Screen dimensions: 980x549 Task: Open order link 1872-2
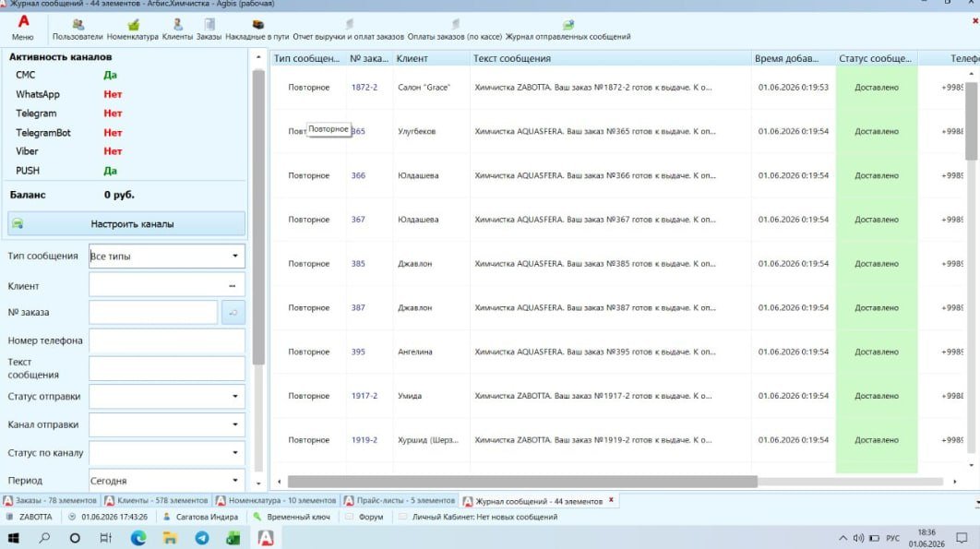(x=365, y=88)
